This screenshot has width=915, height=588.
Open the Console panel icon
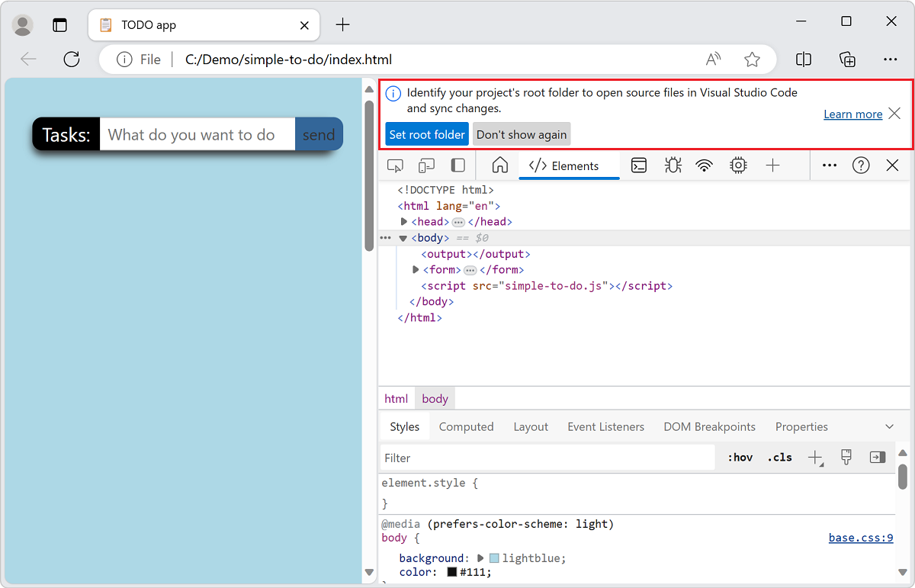point(639,165)
